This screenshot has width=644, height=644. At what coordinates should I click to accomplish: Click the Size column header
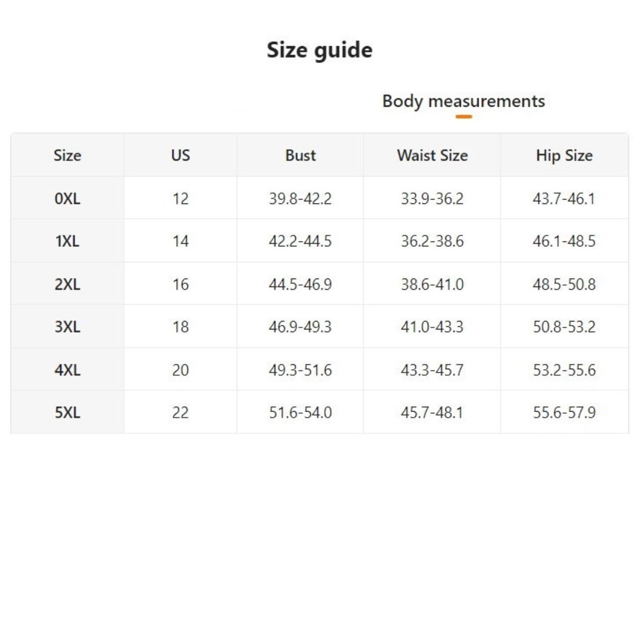pos(67,156)
